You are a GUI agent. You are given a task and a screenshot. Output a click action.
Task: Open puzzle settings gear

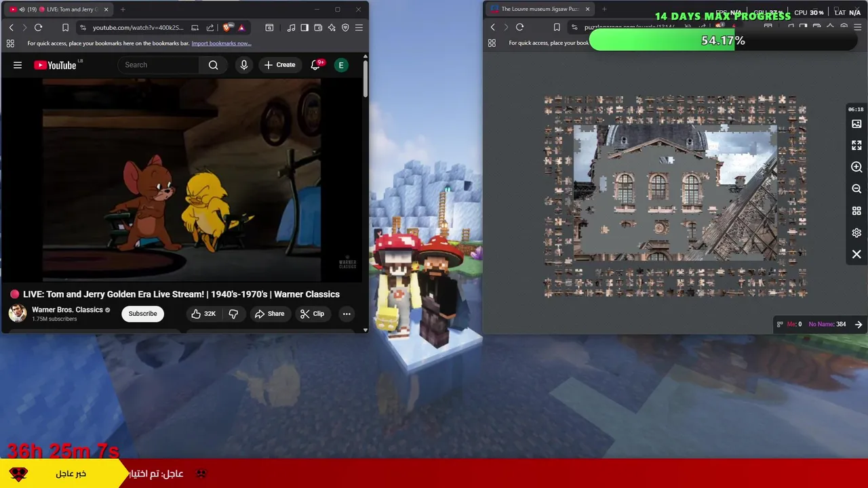pos(856,232)
